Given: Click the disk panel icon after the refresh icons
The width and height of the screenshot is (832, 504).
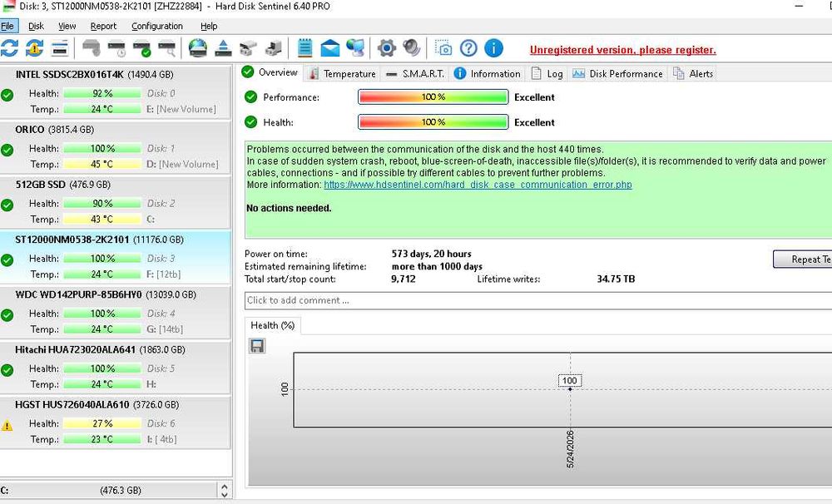Looking at the screenshot, I should [x=60, y=48].
